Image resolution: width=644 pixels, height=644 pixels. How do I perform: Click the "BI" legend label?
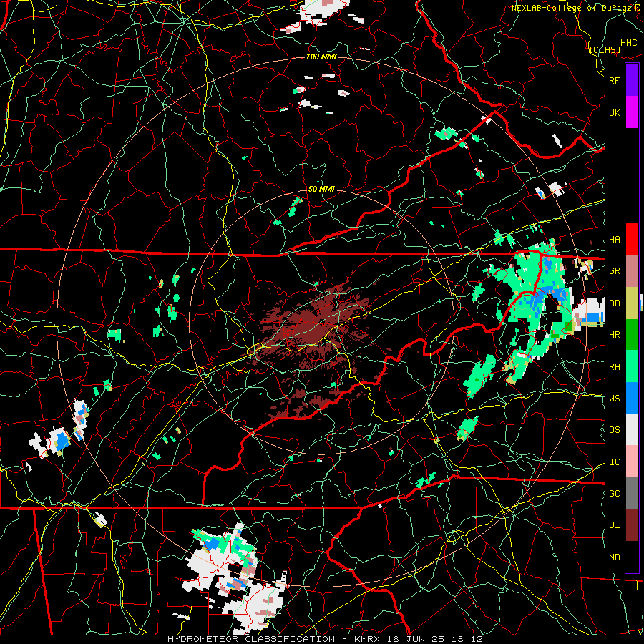(615, 525)
